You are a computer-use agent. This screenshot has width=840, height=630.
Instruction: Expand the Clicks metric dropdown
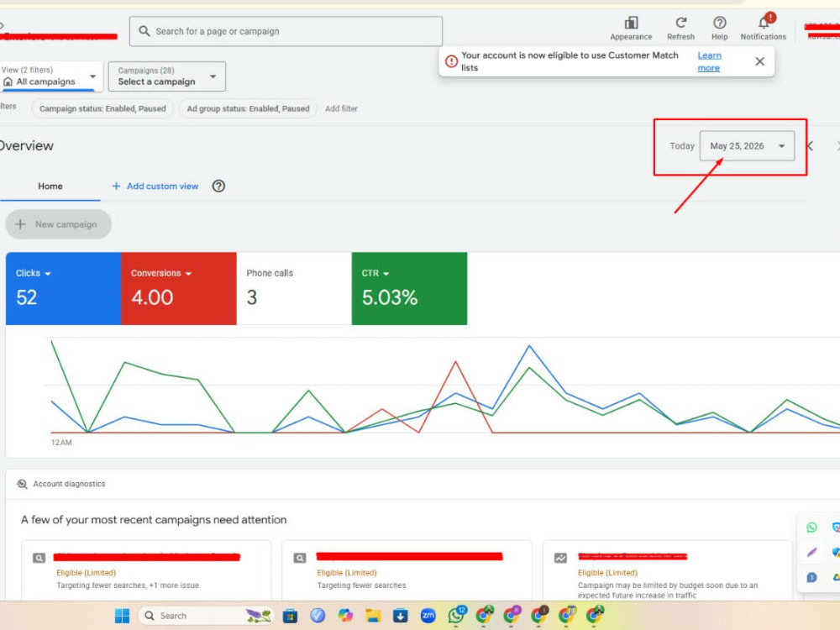pyautogui.click(x=48, y=274)
